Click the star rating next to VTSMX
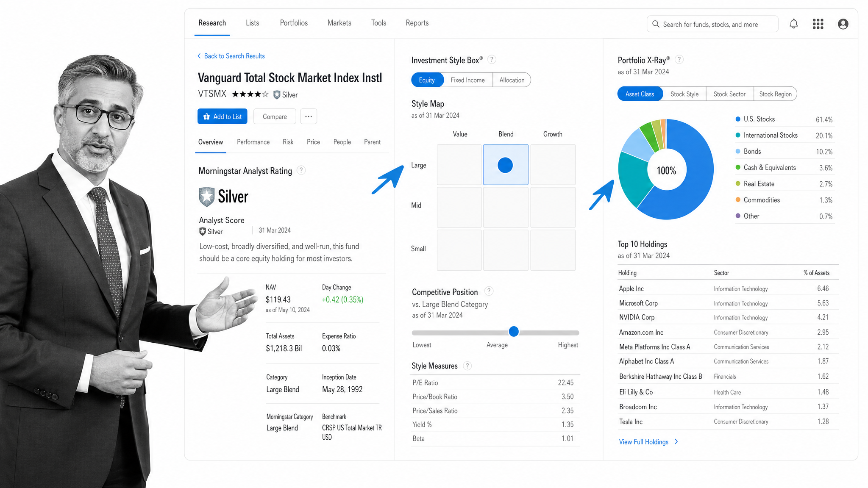 pos(250,94)
